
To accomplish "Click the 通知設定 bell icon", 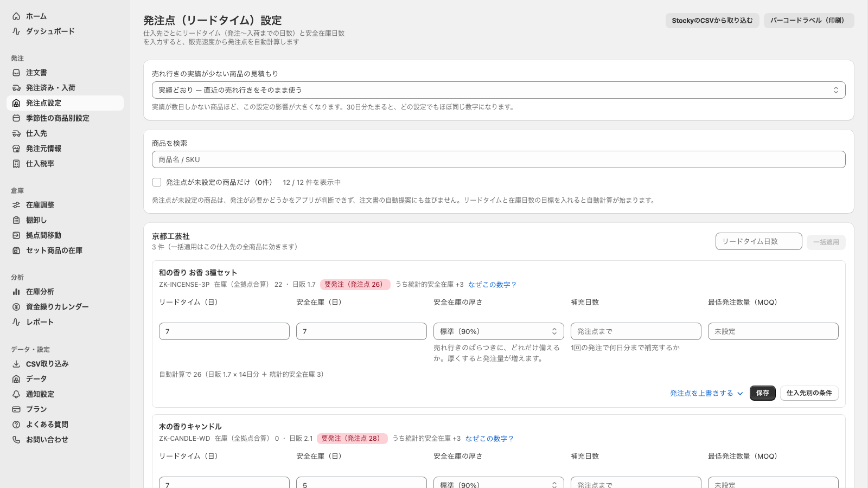I will click(x=16, y=394).
